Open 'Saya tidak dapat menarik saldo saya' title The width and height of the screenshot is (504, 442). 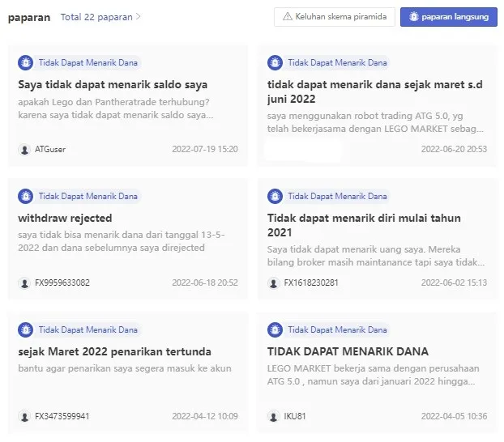click(x=113, y=85)
